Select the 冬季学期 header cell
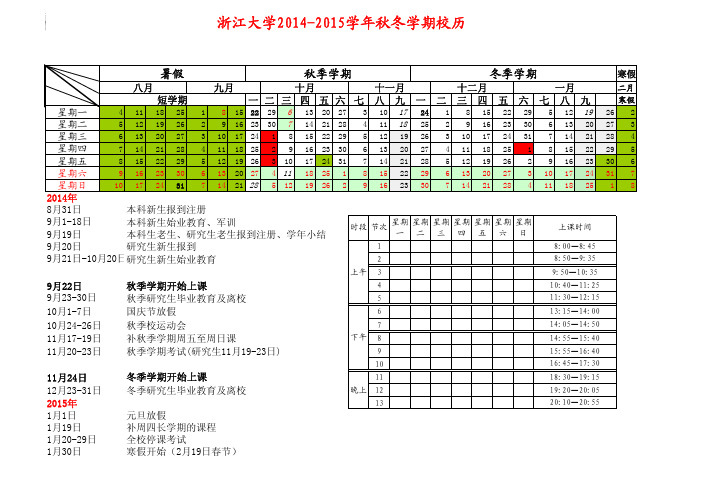Viewport: 702px width, 496px height. [x=513, y=73]
